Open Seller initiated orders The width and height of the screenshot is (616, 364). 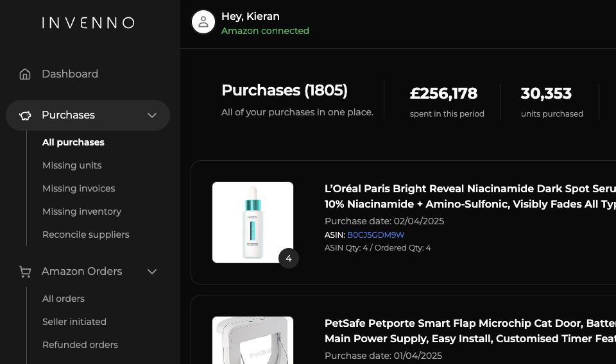pyautogui.click(x=74, y=322)
